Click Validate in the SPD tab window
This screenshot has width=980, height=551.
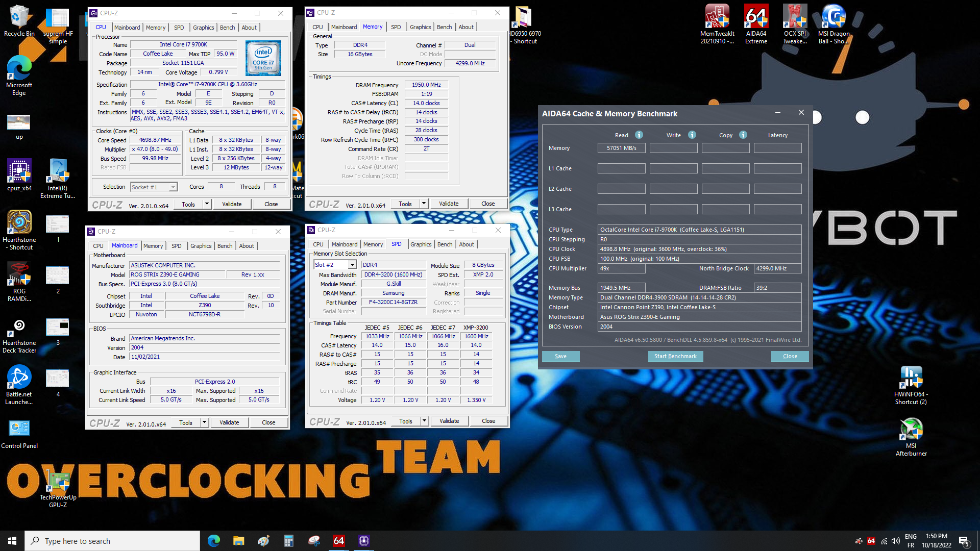pos(449,421)
